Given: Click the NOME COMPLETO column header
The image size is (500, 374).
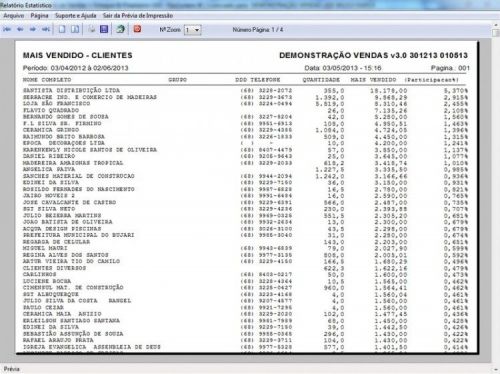Looking at the screenshot, I should click(47, 80).
